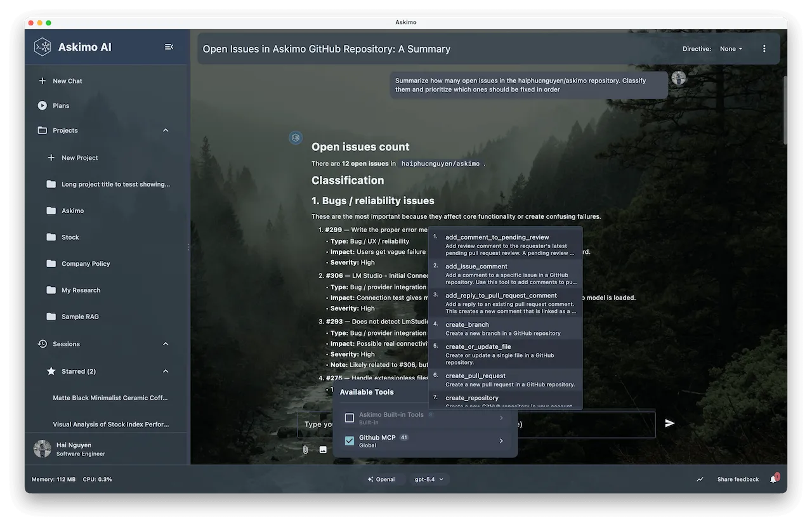812x526 pixels.
Task: Attach a file using the paperclip icon
Action: [305, 450]
